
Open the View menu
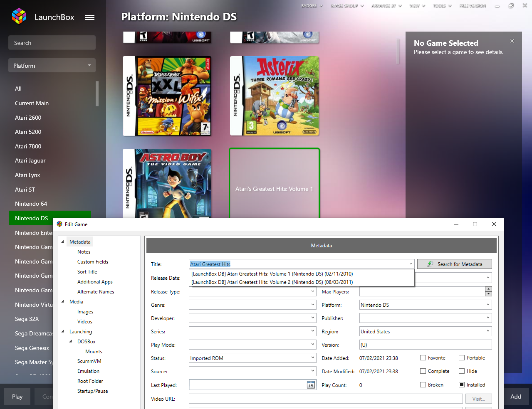click(x=417, y=6)
